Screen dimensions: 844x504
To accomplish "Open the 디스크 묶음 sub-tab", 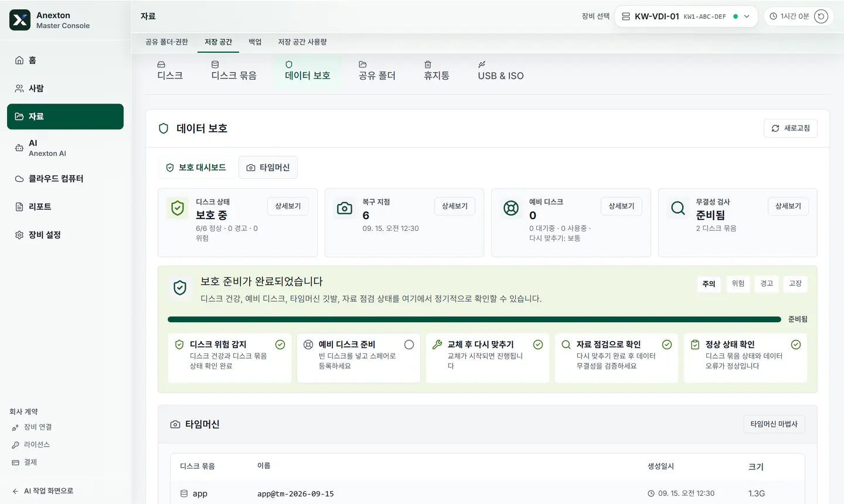I will [234, 71].
